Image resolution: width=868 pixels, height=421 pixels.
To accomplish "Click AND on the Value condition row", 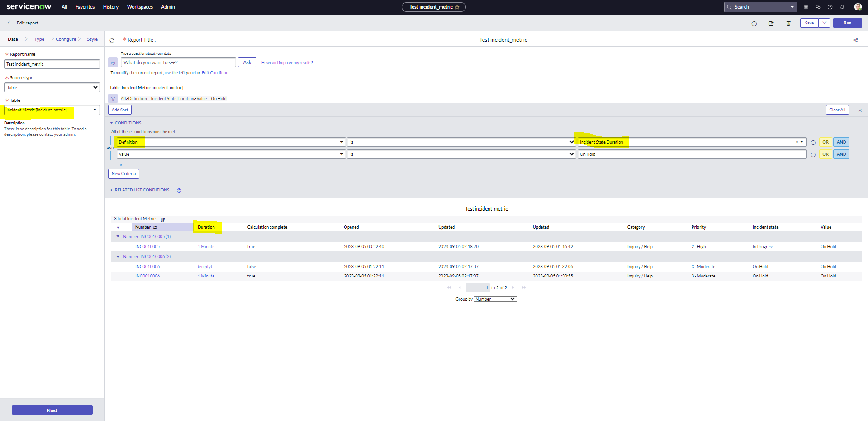I will tap(840, 154).
